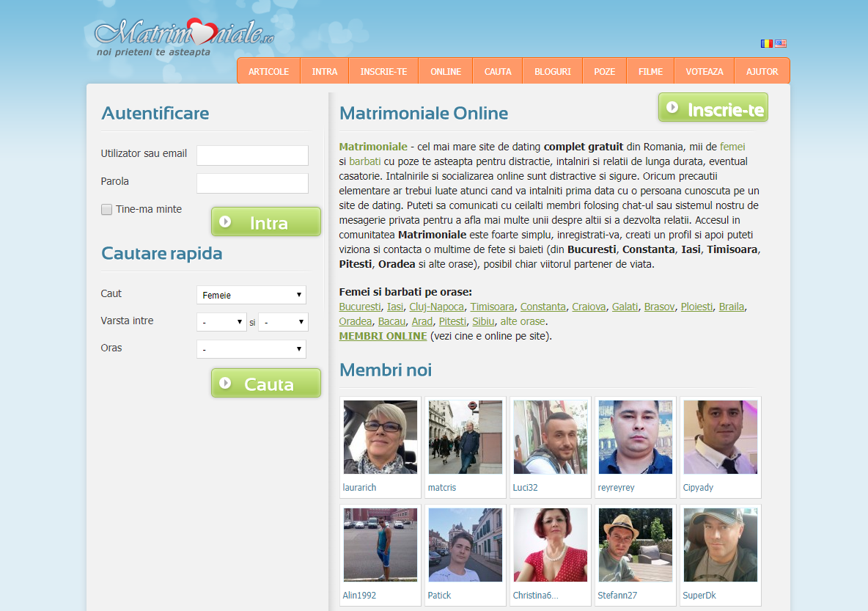The image size is (868, 611).
Task: Open SuperDk profile photo
Action: (x=720, y=545)
